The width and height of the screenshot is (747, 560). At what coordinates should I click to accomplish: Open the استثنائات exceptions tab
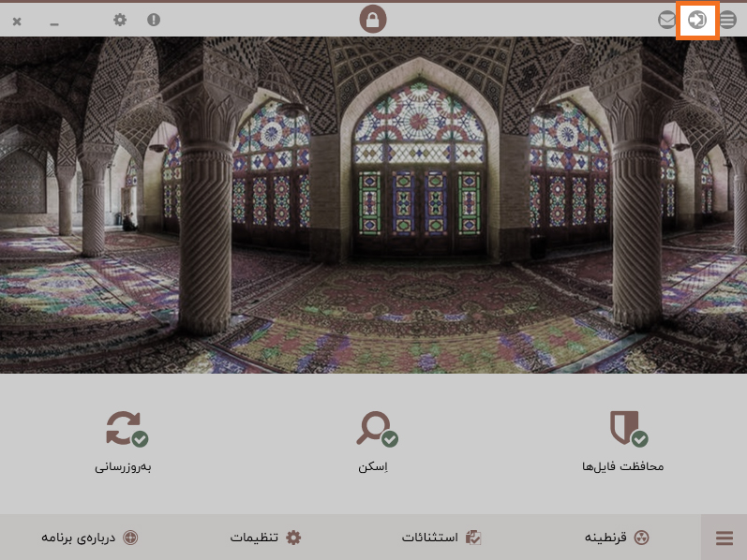pyautogui.click(x=441, y=538)
